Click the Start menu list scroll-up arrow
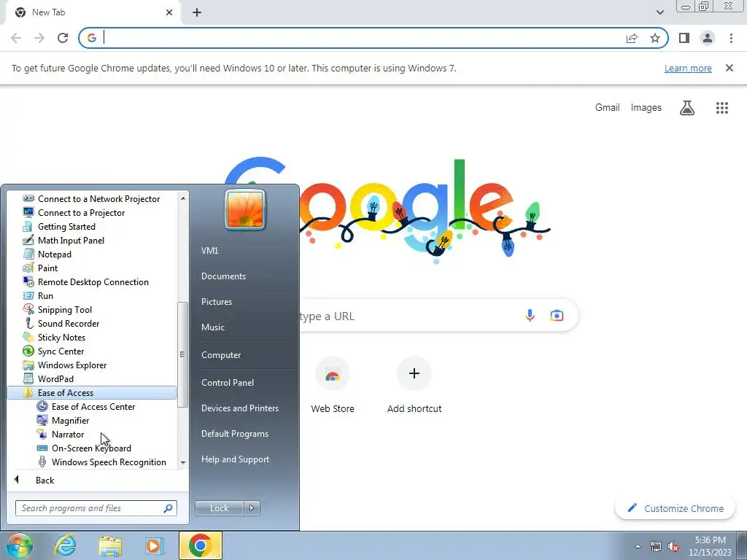Image resolution: width=747 pixels, height=560 pixels. tap(183, 198)
